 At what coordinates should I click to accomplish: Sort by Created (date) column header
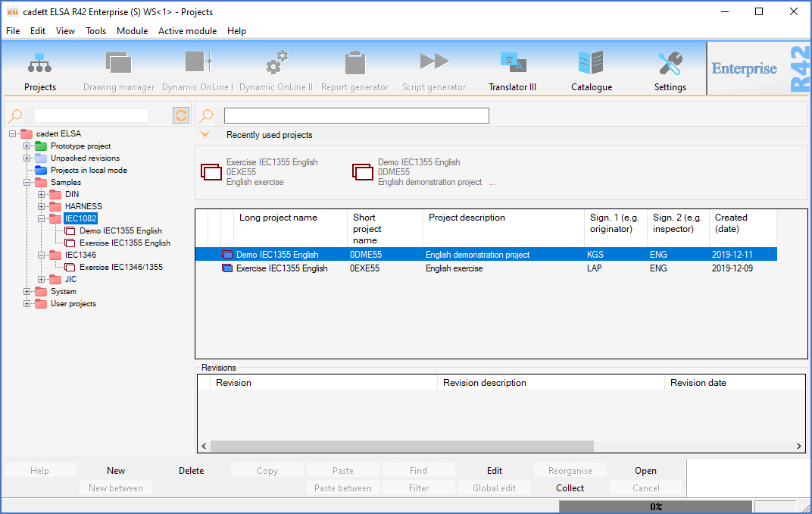[x=742, y=228]
